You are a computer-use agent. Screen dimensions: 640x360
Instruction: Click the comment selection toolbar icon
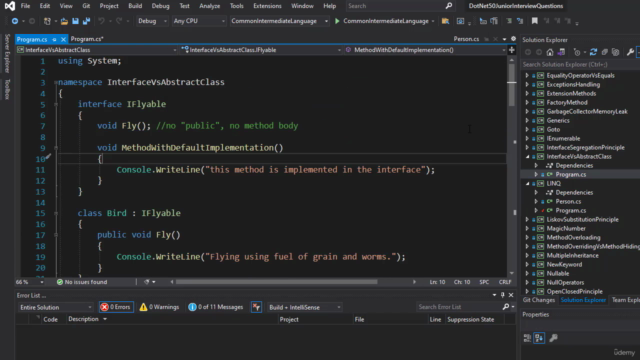pyautogui.click(x=509, y=21)
